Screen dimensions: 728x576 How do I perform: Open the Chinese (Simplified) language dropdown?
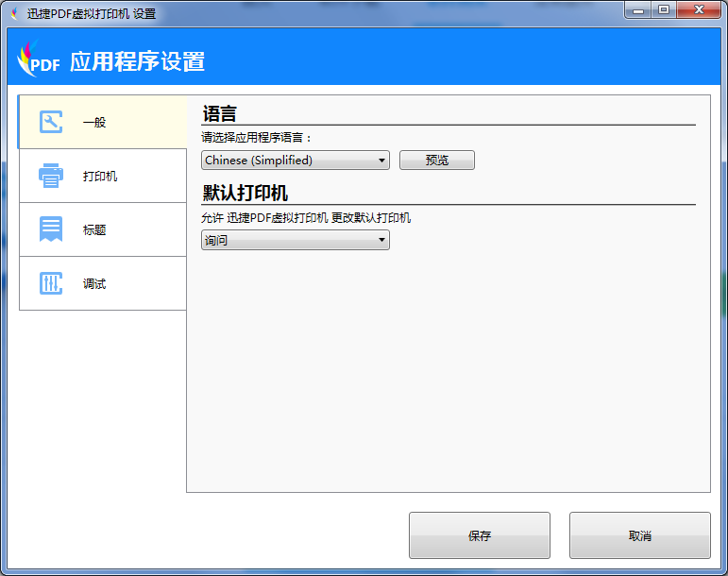(x=296, y=161)
